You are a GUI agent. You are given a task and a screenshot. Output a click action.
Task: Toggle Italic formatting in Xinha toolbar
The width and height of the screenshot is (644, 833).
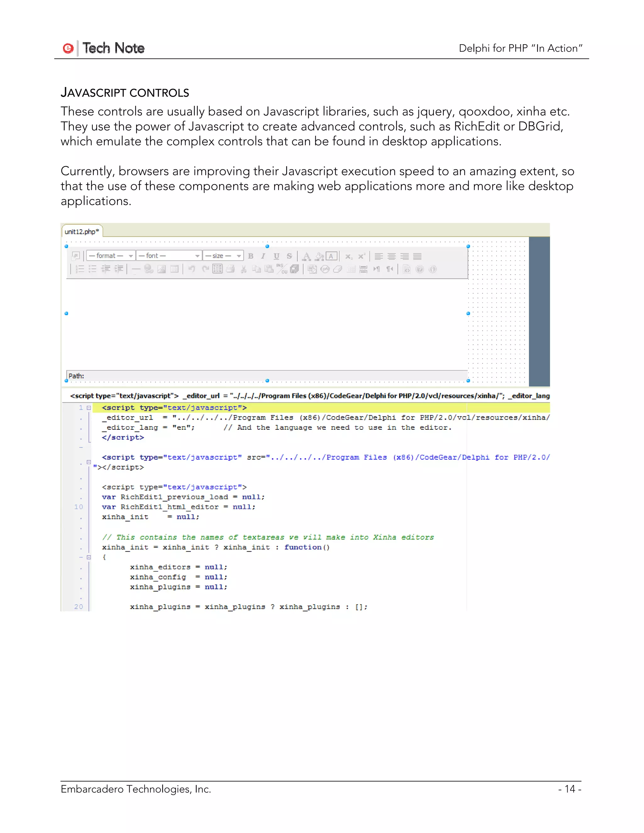coord(263,256)
